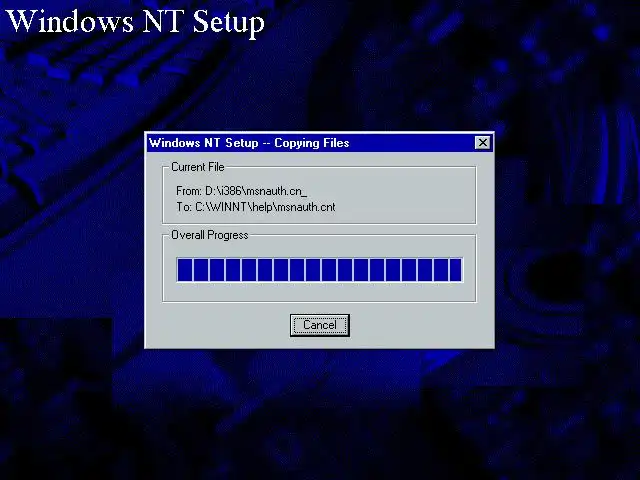
Task: Click the Overall Progress group label
Action: [x=209, y=235]
